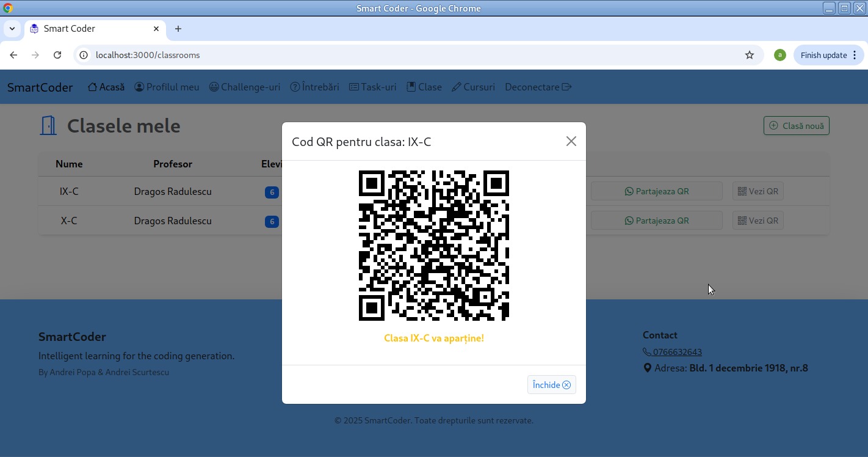
Task: Click Vezi QR for the X-C row
Action: (x=758, y=221)
